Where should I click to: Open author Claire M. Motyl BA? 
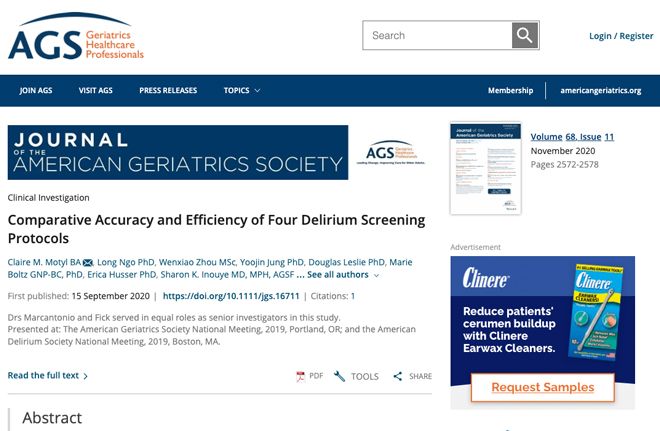tap(44, 262)
